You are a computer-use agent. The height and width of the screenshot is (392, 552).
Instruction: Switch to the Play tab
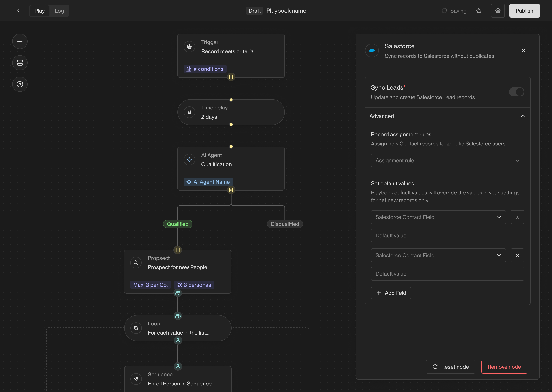point(39,11)
